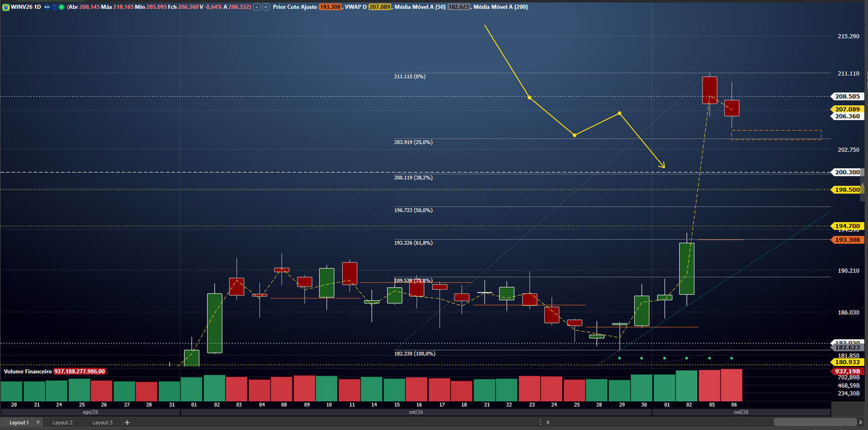
Task: Add a new layout tab
Action: [127, 422]
